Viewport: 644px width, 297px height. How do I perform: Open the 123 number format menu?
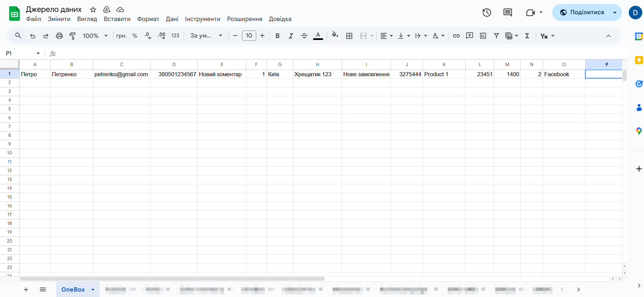pos(175,36)
